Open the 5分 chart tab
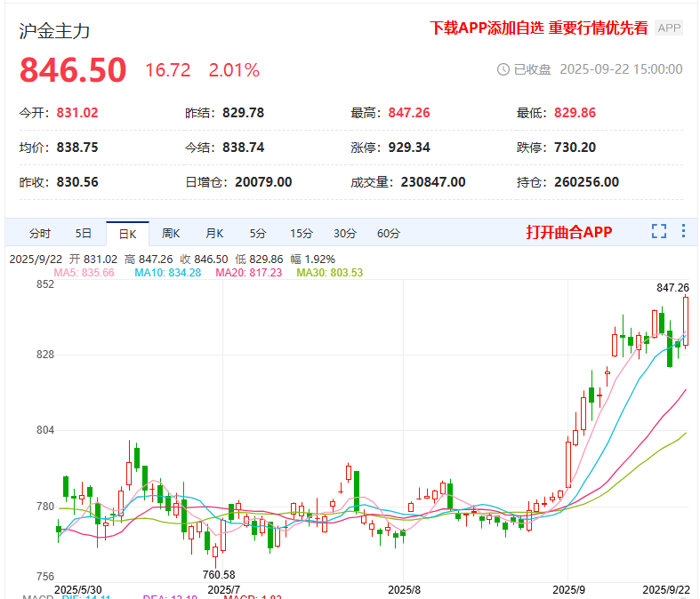 point(258,233)
